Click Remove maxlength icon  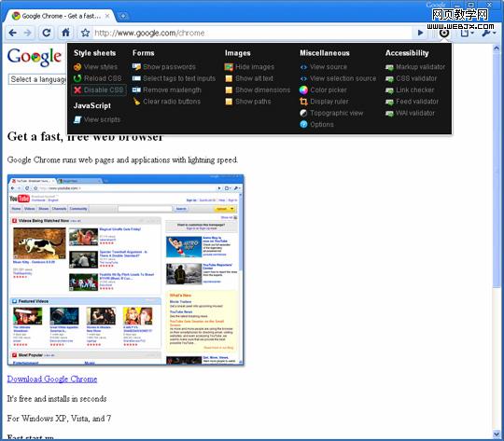136,90
